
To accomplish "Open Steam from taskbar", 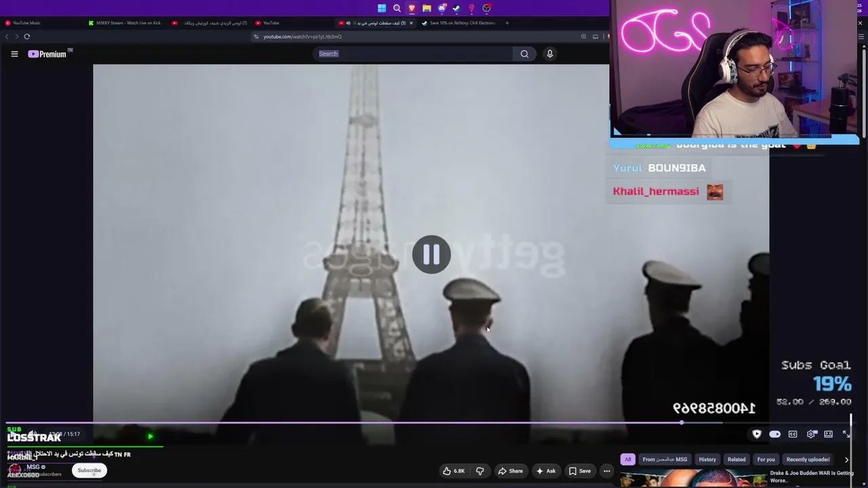I will click(456, 8).
